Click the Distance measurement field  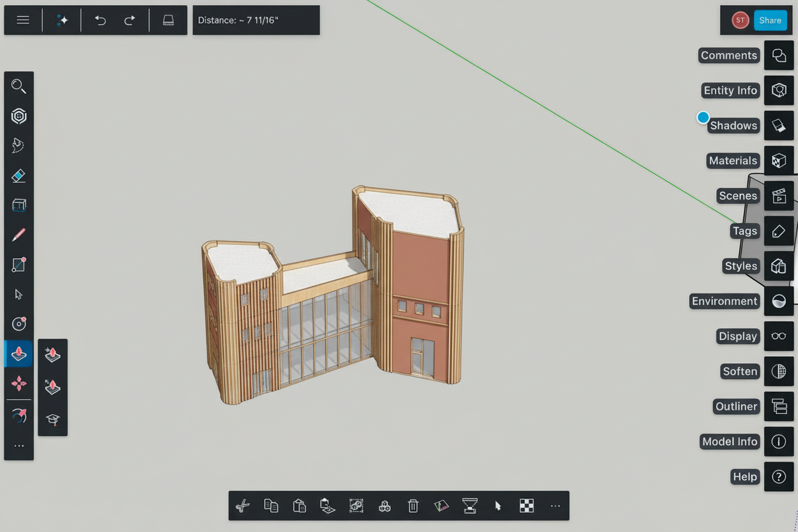click(x=256, y=20)
